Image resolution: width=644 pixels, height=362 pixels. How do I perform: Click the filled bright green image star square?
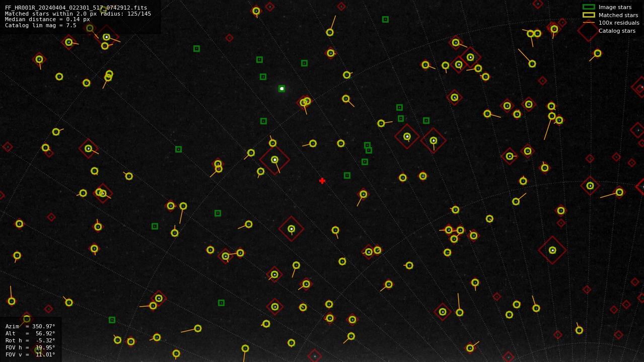tap(282, 89)
